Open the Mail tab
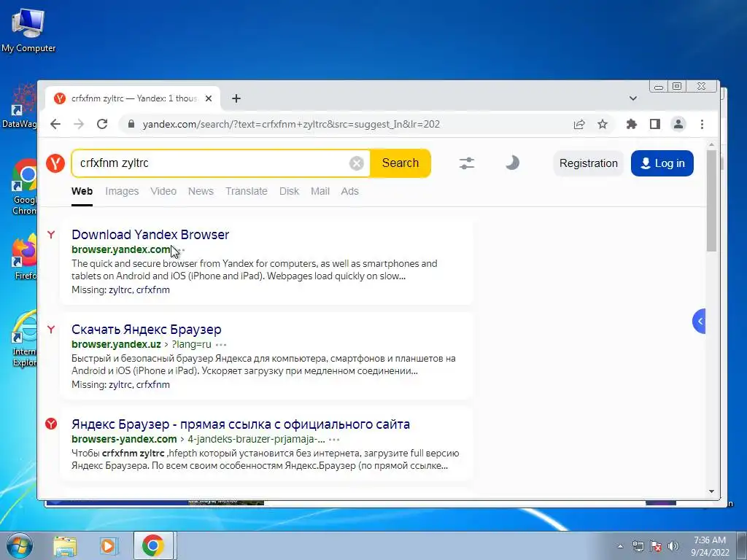747x560 pixels. point(320,192)
